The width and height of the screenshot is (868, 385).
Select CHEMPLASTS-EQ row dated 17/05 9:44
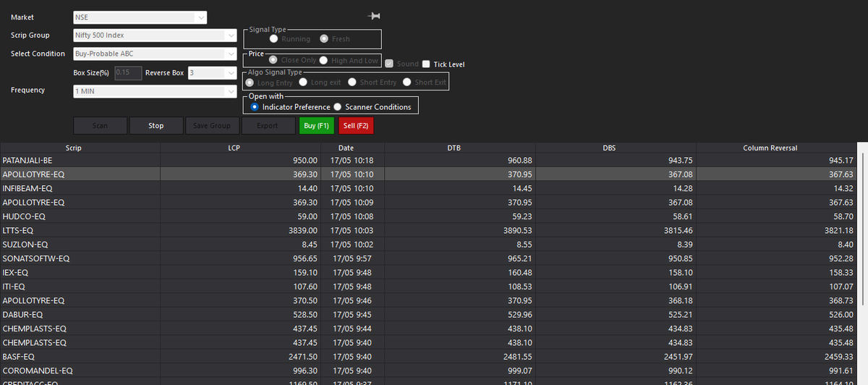(428, 328)
